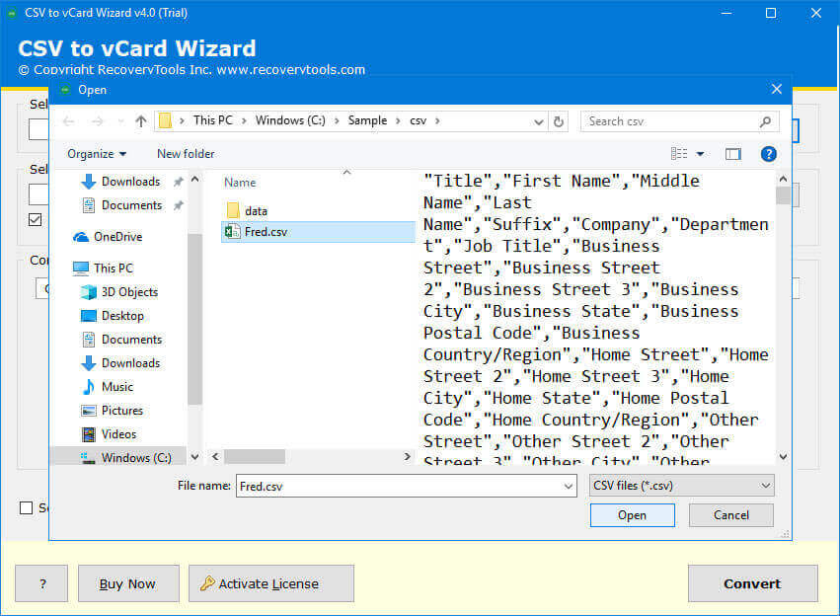Image resolution: width=840 pixels, height=616 pixels.
Task: Click file list horizontal scrollbar thumb
Action: pos(255,457)
